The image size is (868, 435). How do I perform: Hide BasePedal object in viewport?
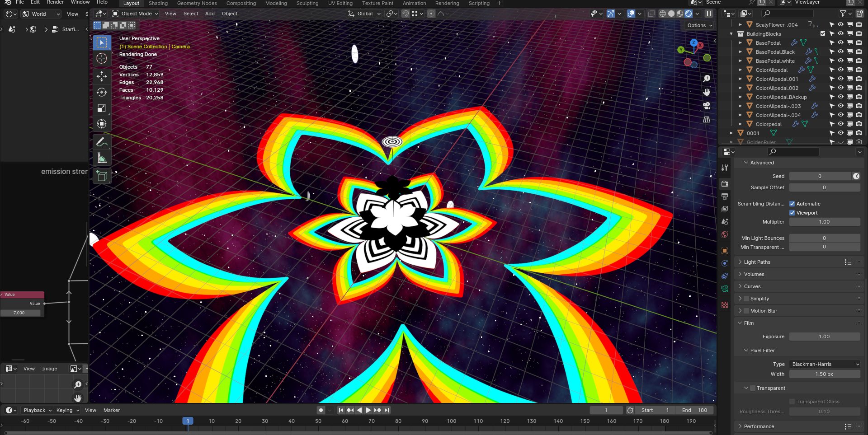tap(840, 43)
